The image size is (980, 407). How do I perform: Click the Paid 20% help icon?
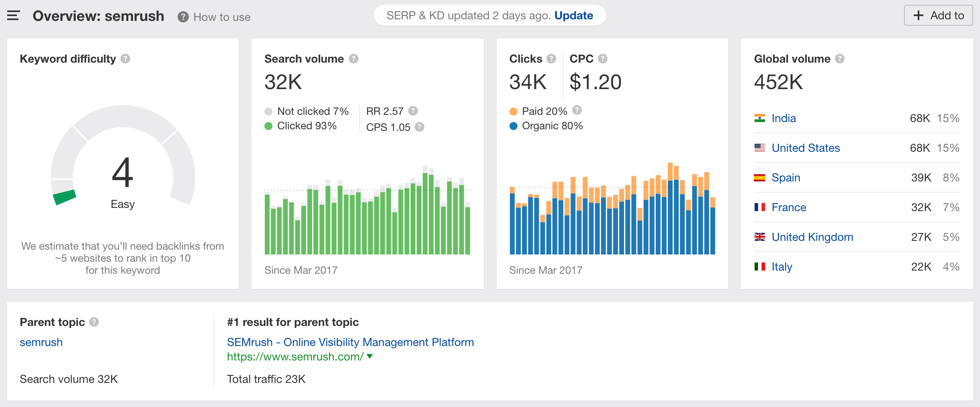point(577,110)
